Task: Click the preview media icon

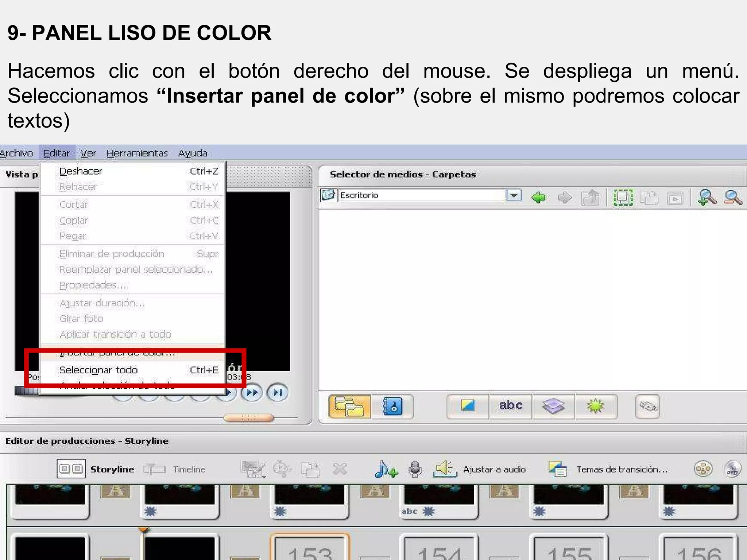Action: click(675, 198)
